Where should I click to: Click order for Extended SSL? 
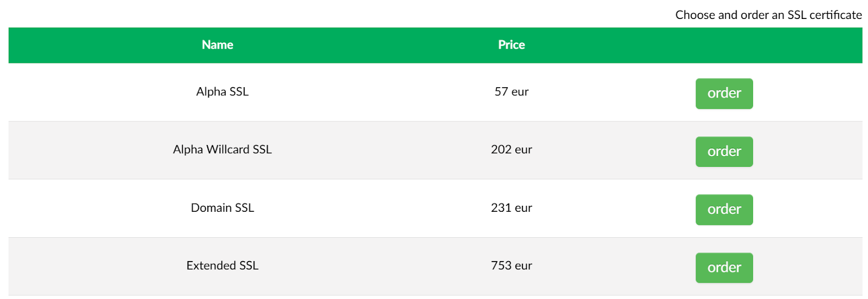coord(724,268)
